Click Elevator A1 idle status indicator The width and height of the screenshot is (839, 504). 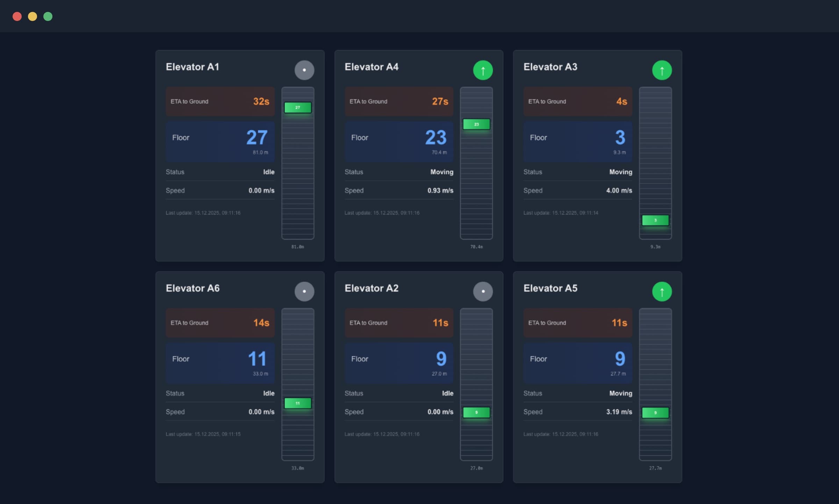point(304,70)
